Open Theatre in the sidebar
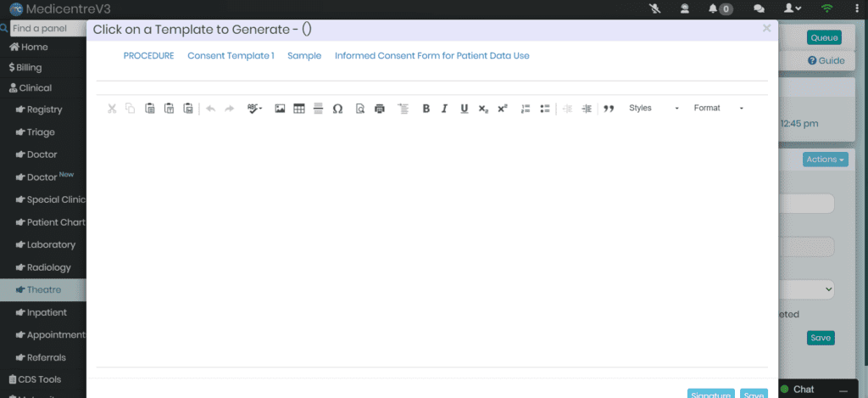Image resolution: width=868 pixels, height=398 pixels. pyautogui.click(x=43, y=290)
